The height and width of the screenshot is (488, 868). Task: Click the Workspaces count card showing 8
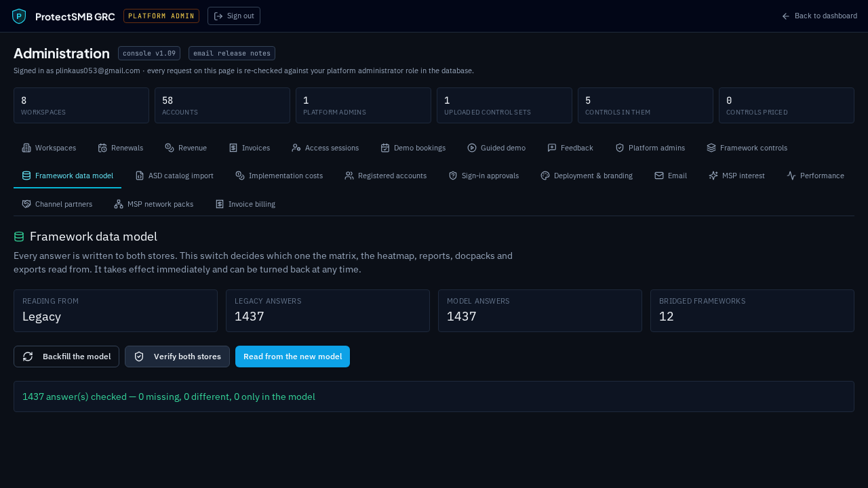click(81, 106)
